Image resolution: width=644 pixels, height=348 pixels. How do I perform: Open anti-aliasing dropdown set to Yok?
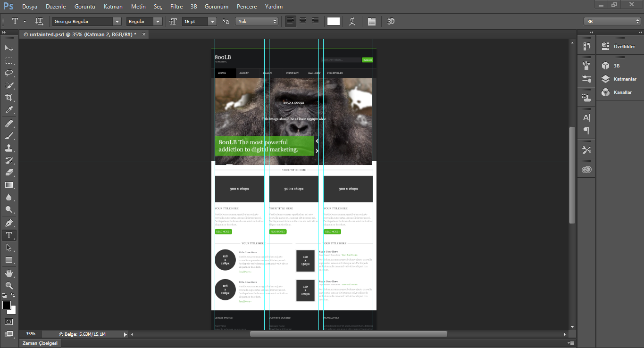click(x=258, y=21)
